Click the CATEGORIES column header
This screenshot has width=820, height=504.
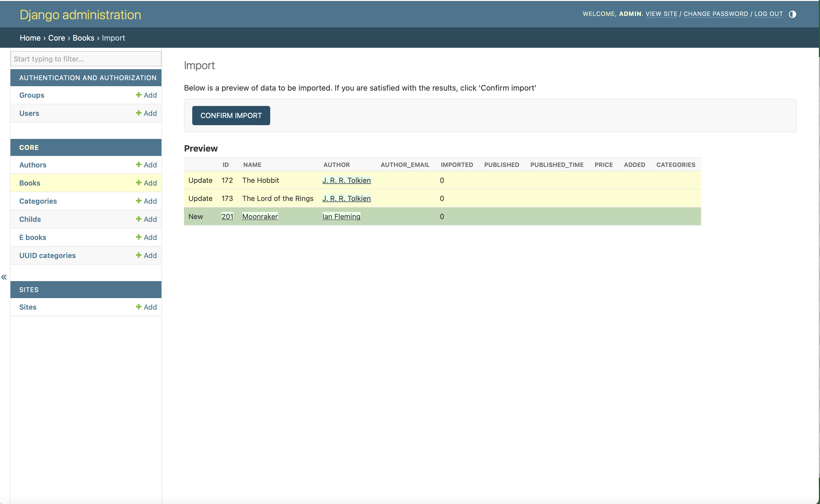(x=676, y=165)
